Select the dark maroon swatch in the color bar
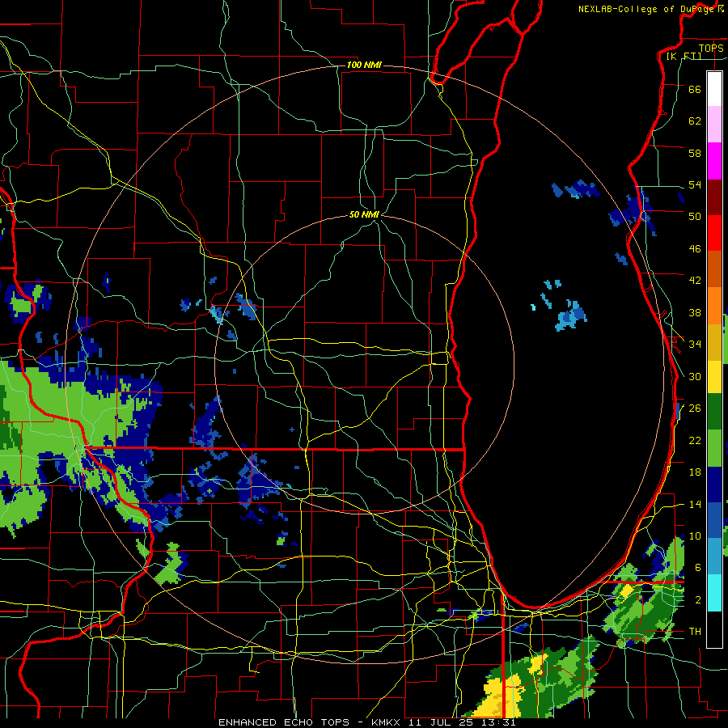The image size is (728, 728). (714, 197)
